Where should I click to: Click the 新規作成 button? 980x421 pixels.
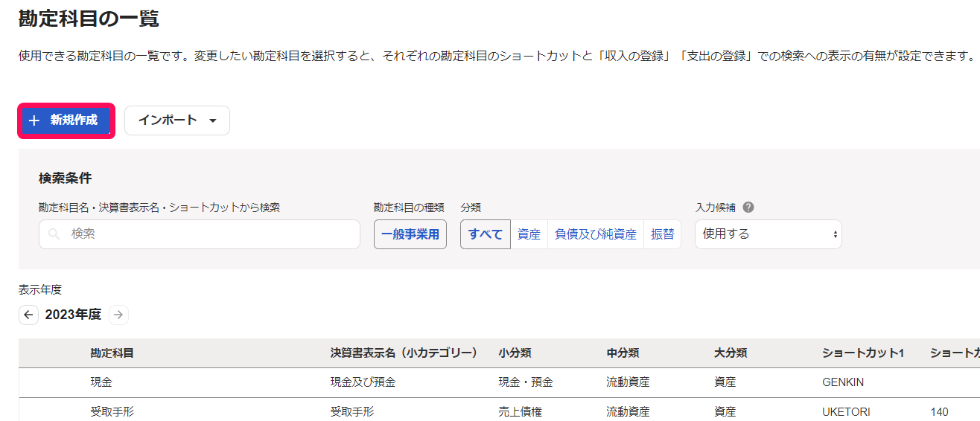pos(66,120)
